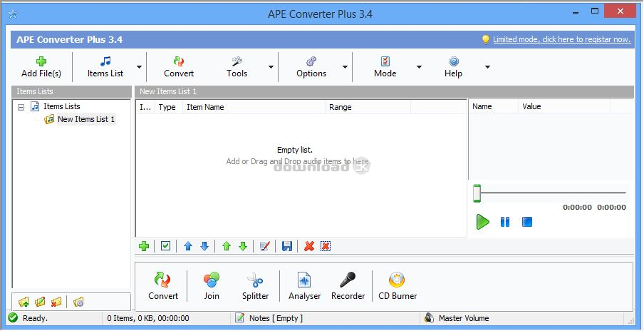Open the Tools menu
Viewport: 644px width, 331px height.
(237, 67)
